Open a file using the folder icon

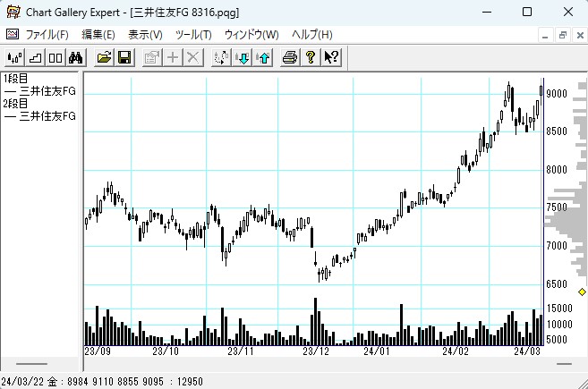click(x=105, y=58)
